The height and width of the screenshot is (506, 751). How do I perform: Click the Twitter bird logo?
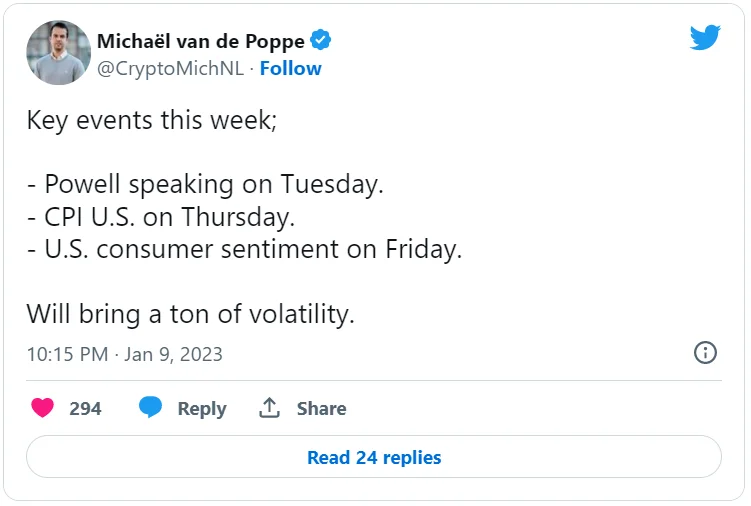tap(705, 38)
